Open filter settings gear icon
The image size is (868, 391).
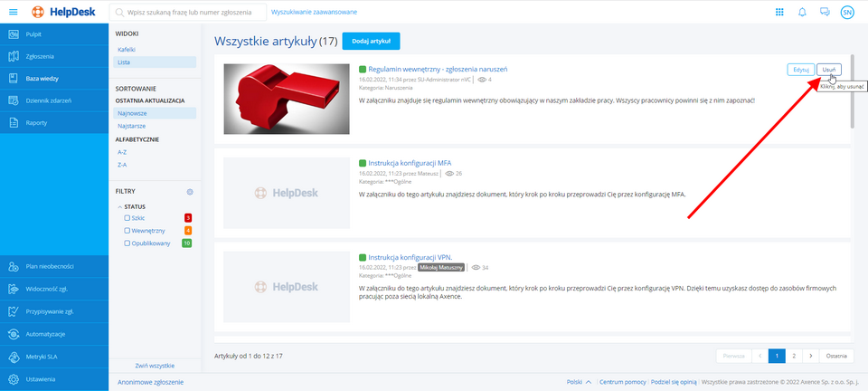[190, 192]
